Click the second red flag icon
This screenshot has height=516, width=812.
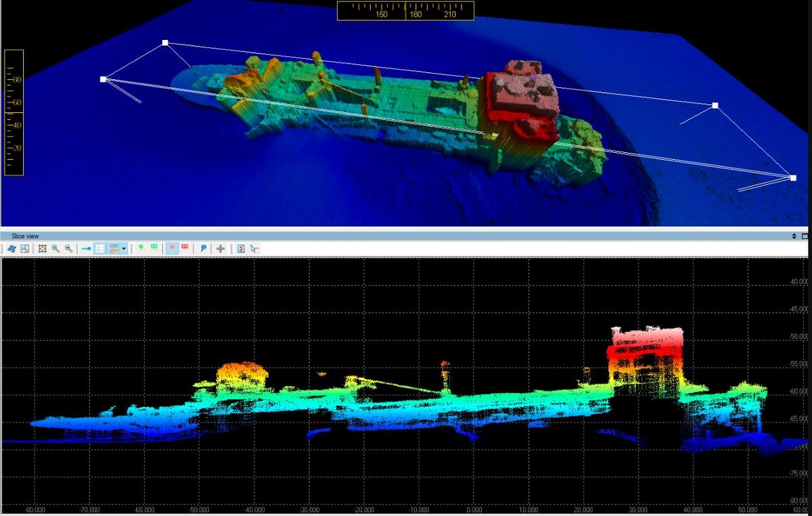click(185, 249)
